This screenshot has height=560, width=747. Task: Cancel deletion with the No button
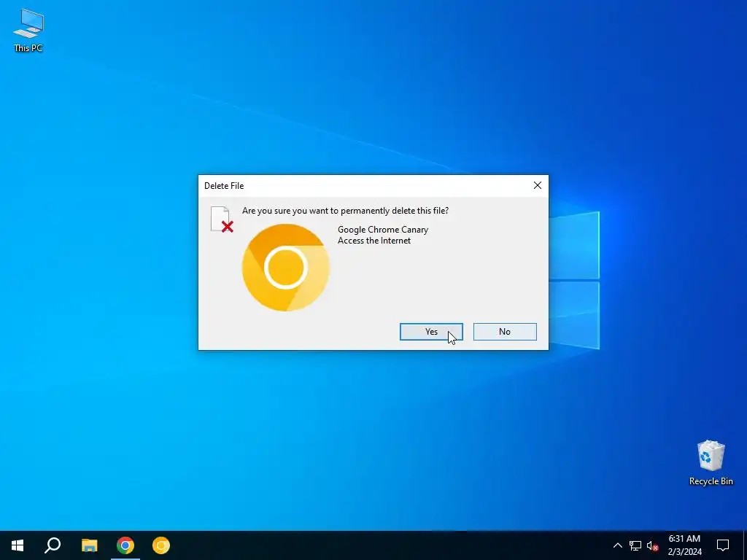click(505, 332)
